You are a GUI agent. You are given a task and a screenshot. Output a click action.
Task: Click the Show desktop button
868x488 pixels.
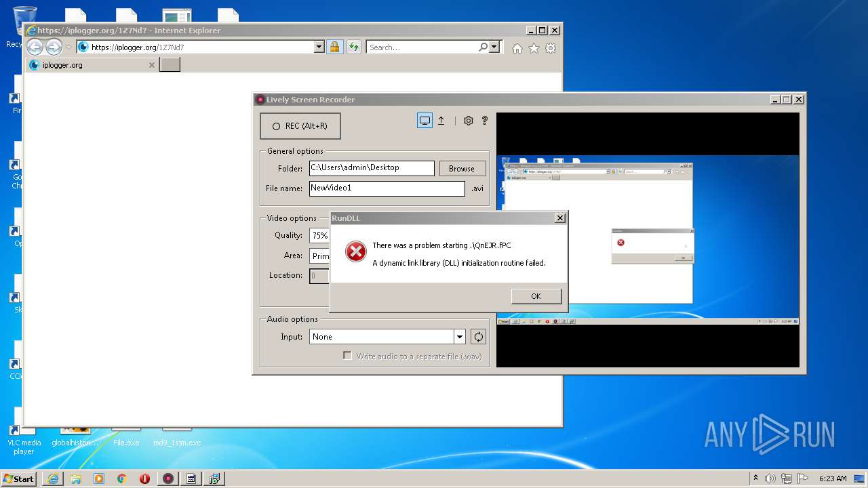tap(860, 479)
